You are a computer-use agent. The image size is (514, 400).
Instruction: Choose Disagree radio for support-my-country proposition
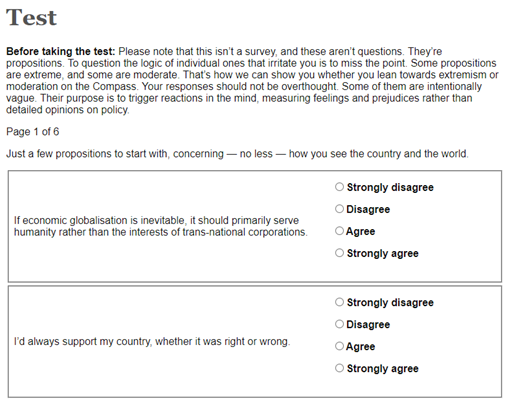point(339,324)
